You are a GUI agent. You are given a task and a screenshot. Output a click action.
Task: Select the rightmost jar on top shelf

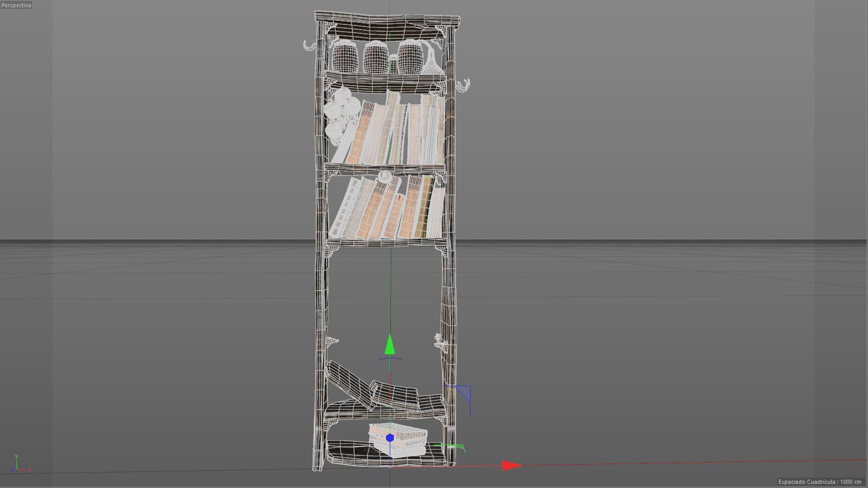[x=410, y=57]
